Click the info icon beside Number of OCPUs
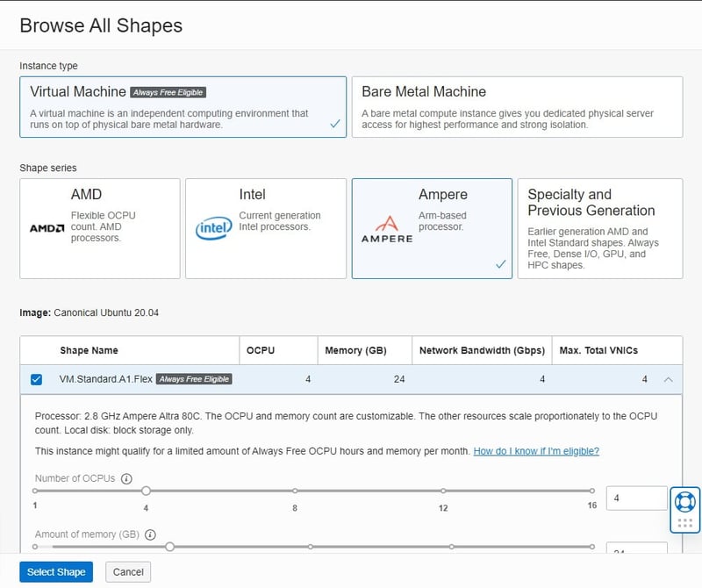 (126, 479)
